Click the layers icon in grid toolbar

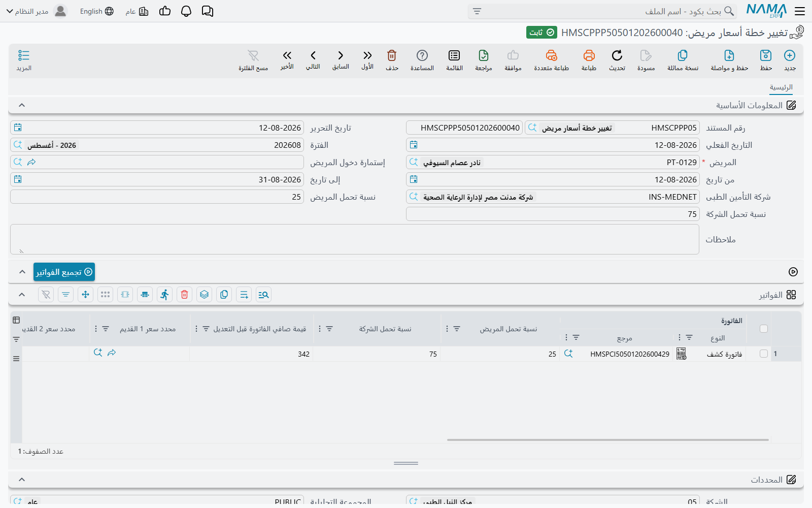point(204,295)
